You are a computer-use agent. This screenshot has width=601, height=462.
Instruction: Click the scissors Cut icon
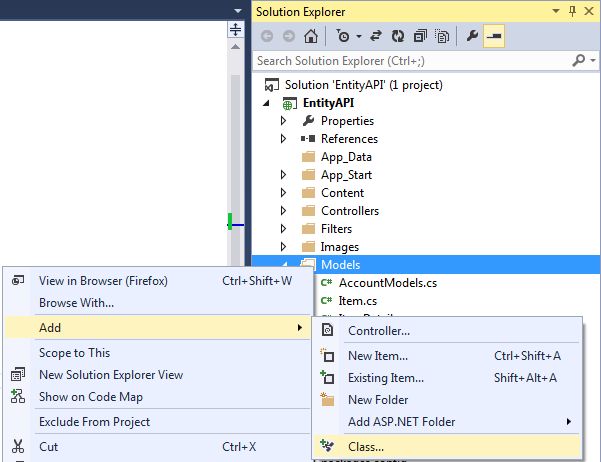(x=18, y=447)
